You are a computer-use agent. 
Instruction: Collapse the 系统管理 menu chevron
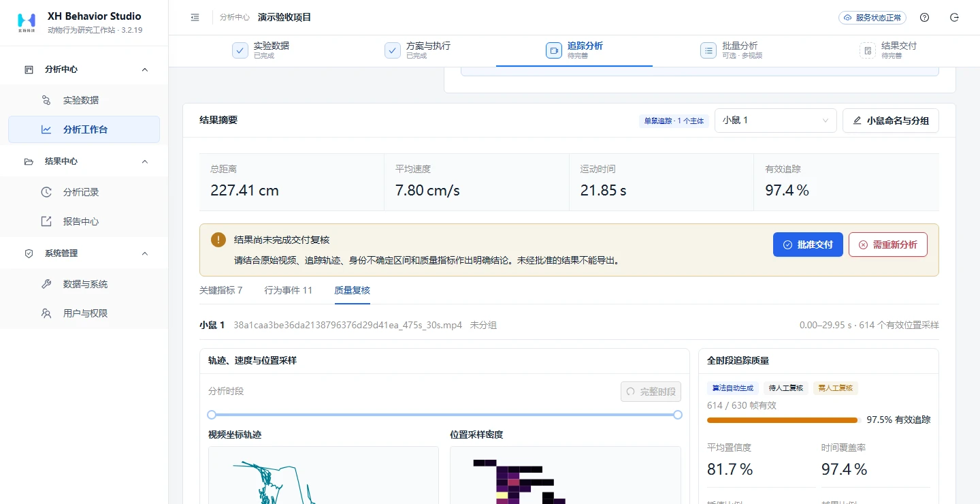click(144, 253)
